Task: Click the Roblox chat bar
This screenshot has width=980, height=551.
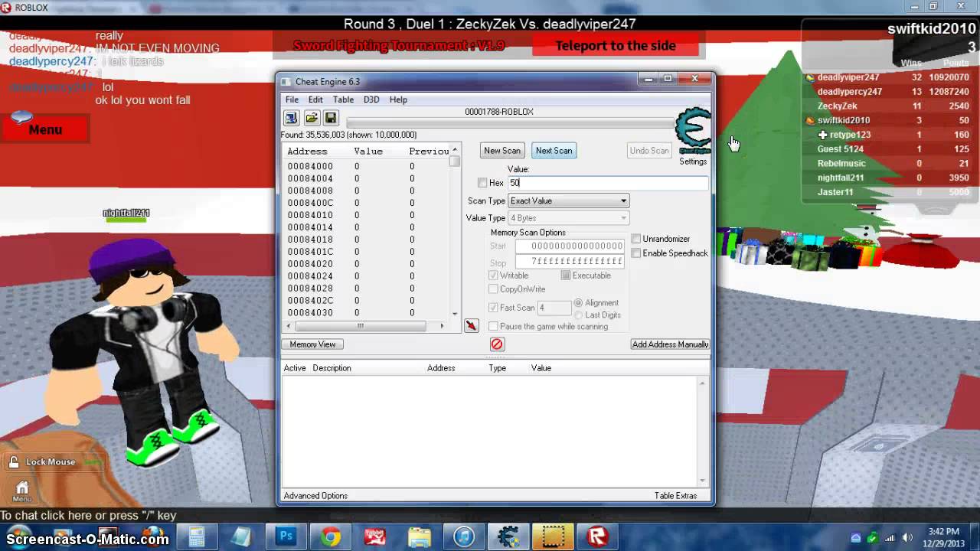Action: click(x=88, y=516)
